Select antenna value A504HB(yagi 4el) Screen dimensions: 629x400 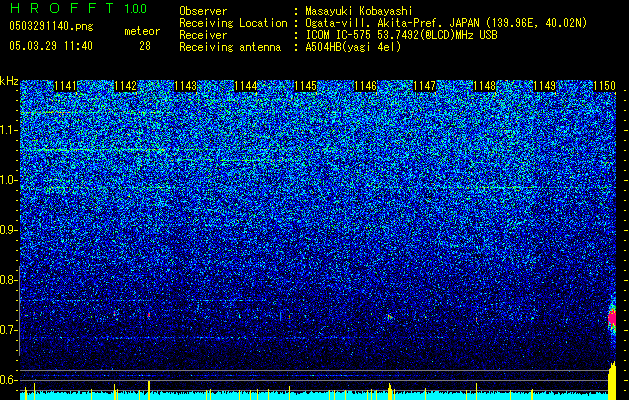pos(353,47)
